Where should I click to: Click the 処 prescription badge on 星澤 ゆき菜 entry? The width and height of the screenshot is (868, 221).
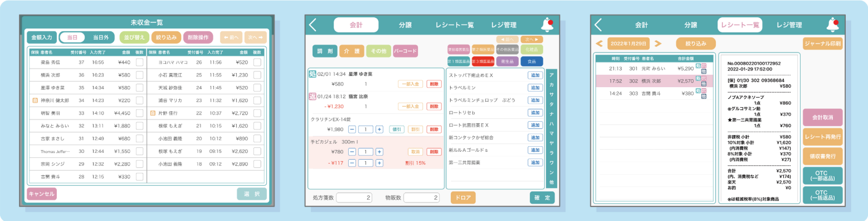tap(312, 74)
